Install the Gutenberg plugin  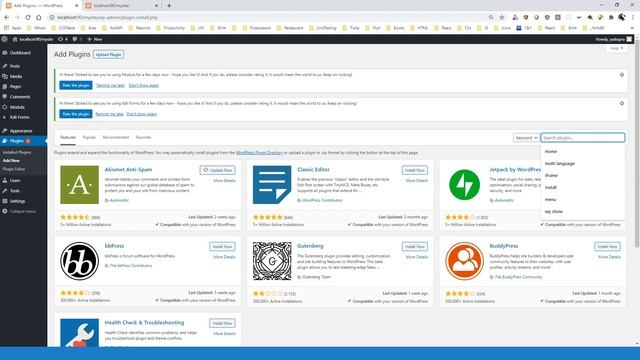coord(415,247)
